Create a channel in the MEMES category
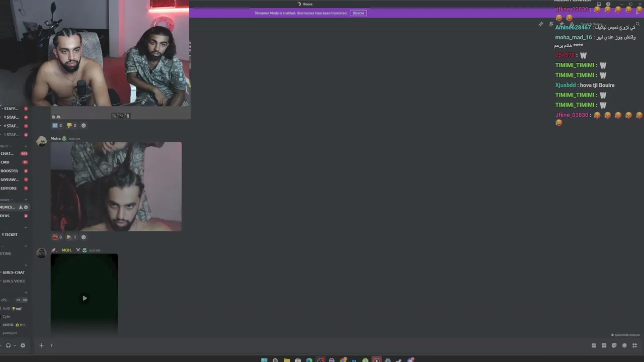Viewport: 644px width, 362px height. pyautogui.click(x=26, y=200)
